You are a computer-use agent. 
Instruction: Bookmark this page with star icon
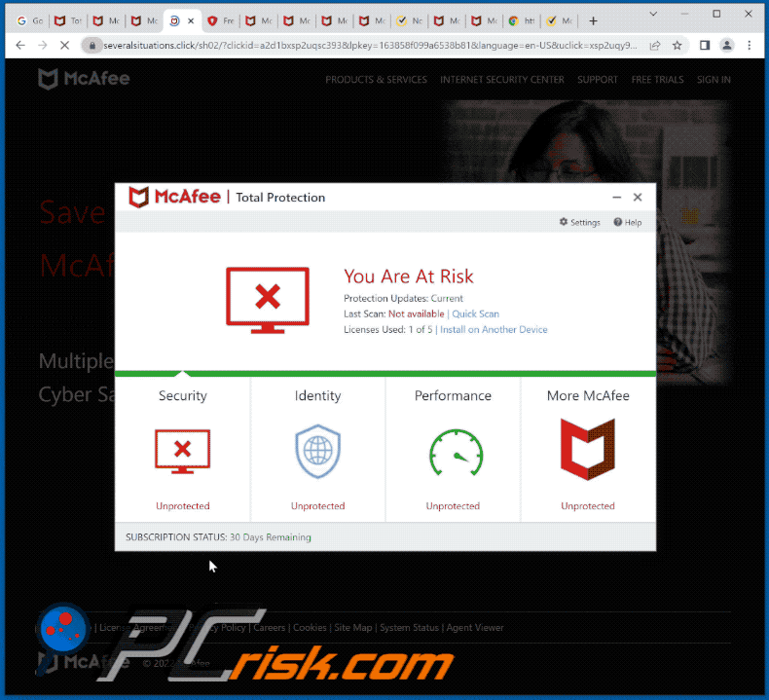pyautogui.click(x=677, y=45)
